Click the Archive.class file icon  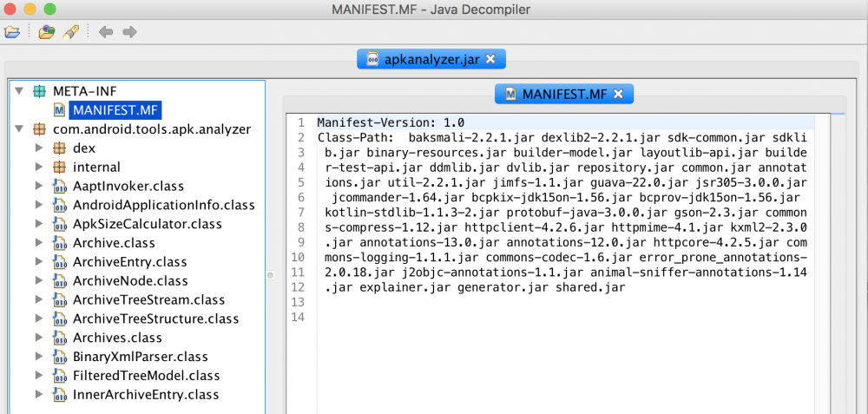click(59, 242)
